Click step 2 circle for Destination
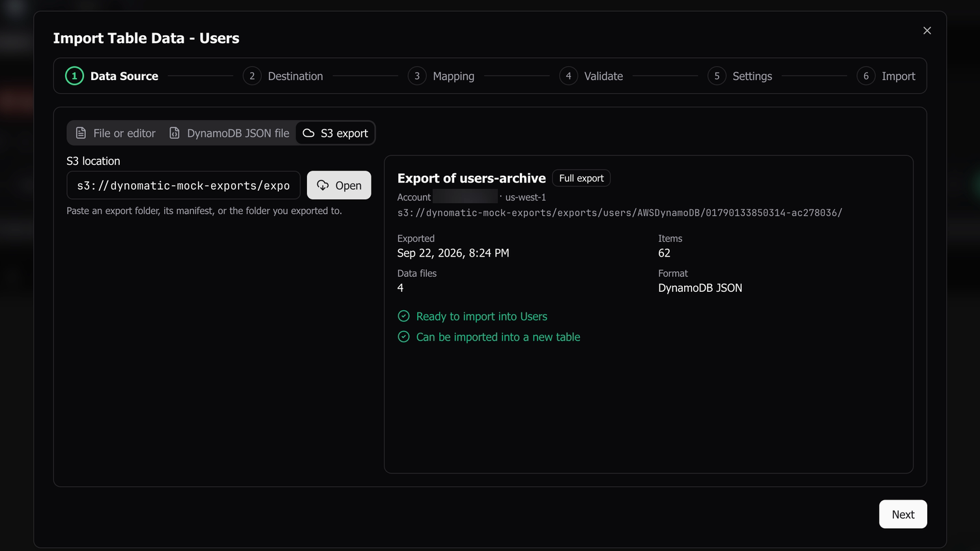 tap(252, 76)
